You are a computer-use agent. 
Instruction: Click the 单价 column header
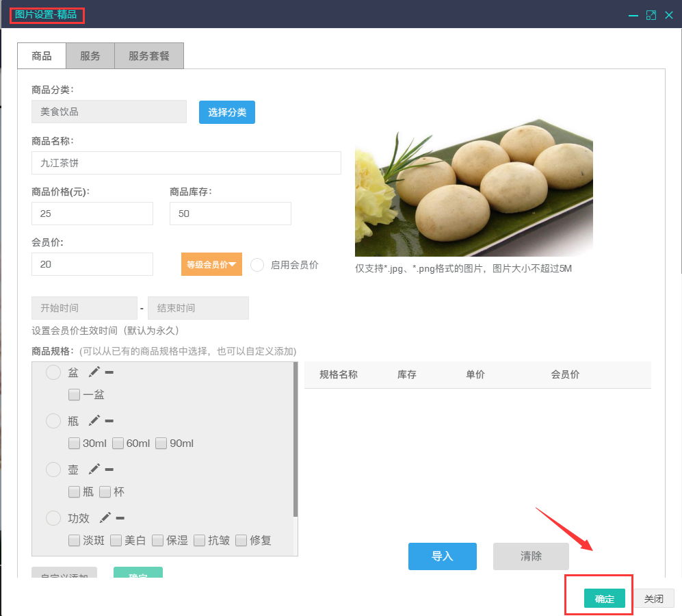click(x=475, y=374)
